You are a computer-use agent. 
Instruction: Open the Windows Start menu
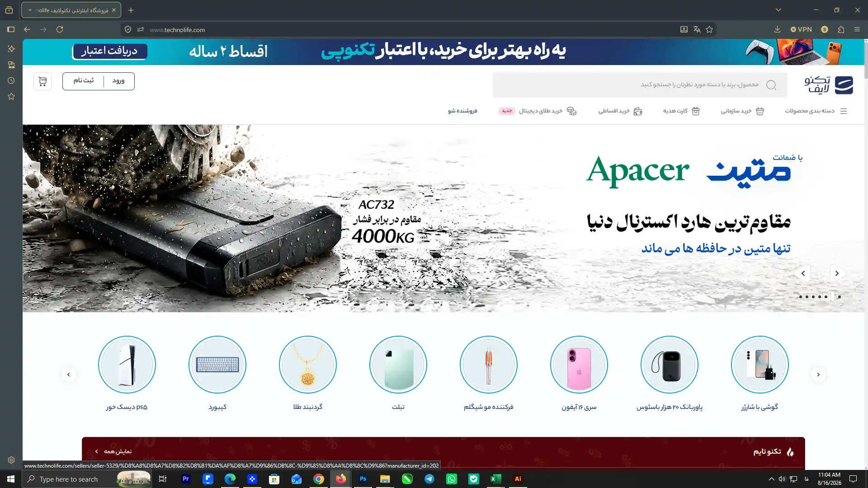tap(11, 479)
